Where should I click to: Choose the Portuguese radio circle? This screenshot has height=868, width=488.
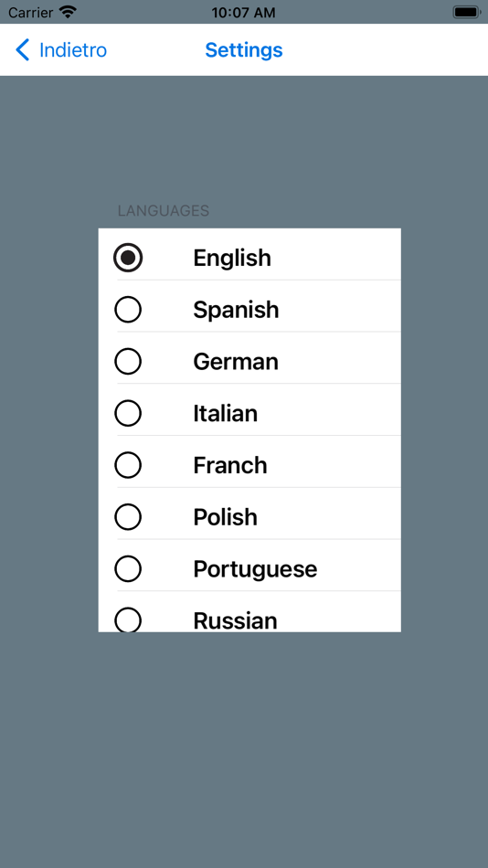click(x=128, y=568)
